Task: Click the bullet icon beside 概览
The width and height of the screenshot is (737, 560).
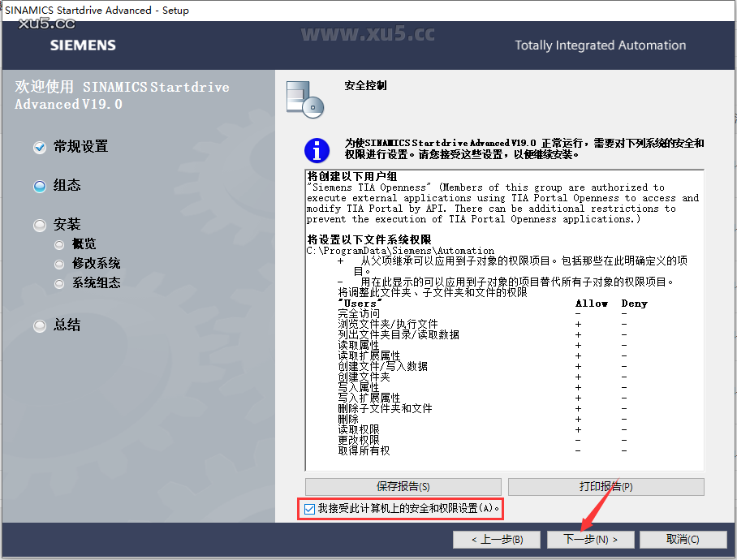Action: coord(59,243)
